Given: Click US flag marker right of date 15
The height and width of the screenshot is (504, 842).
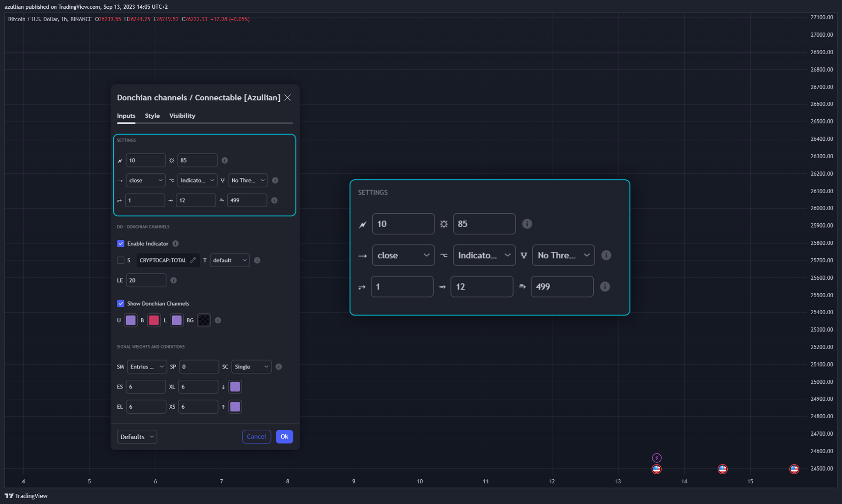Looking at the screenshot, I should tap(794, 469).
